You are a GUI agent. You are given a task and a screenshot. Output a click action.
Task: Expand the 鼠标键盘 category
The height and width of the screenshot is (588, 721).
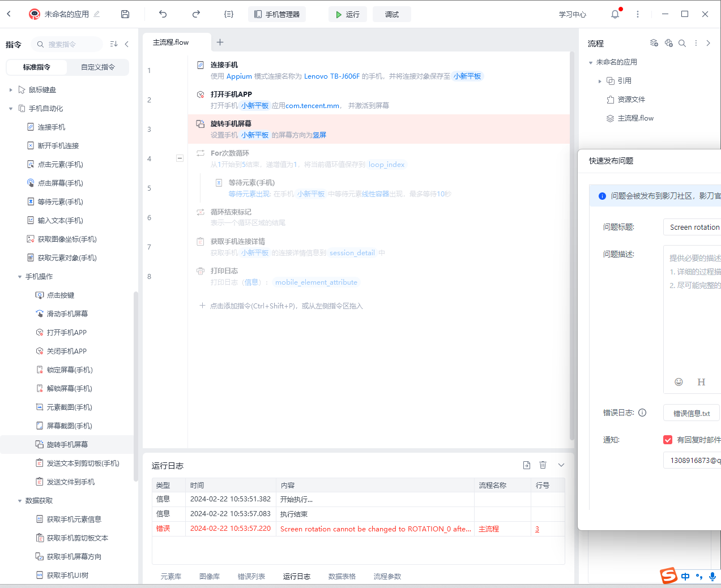click(x=11, y=90)
